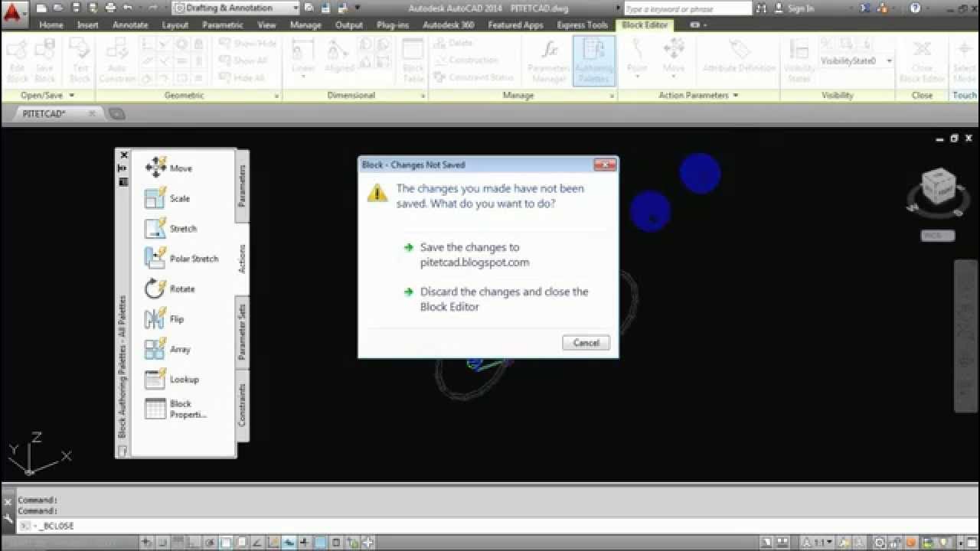The width and height of the screenshot is (980, 551).
Task: Click the Cancel button in dialog
Action: pos(586,343)
